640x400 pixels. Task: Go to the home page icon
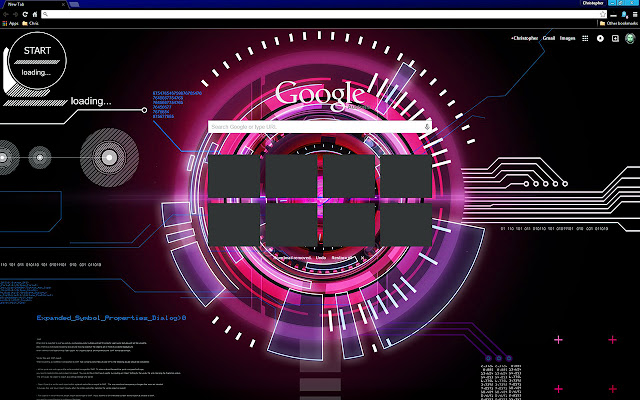[x=35, y=14]
